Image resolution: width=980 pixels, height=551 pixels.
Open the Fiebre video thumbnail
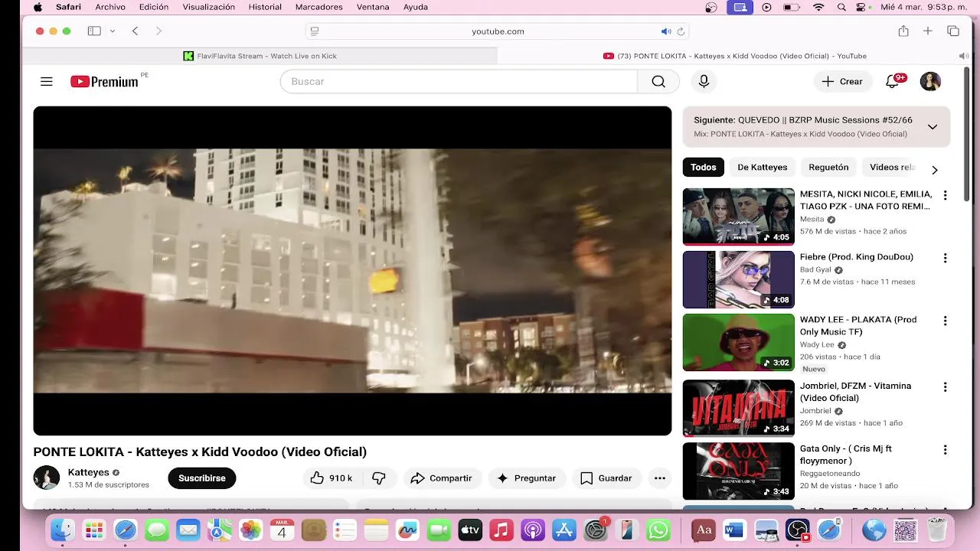point(739,279)
